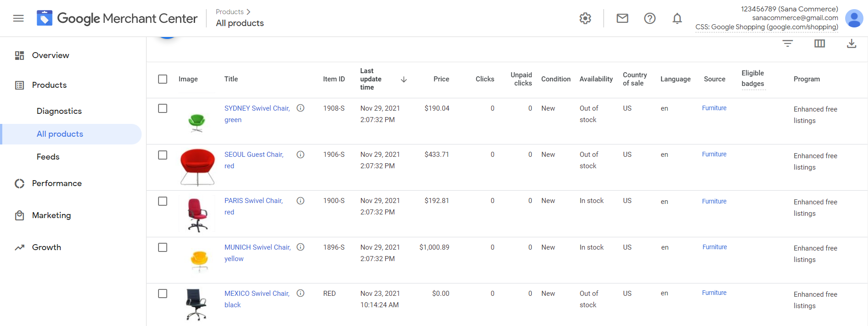Open the Feeds page
The width and height of the screenshot is (868, 326).
point(48,157)
